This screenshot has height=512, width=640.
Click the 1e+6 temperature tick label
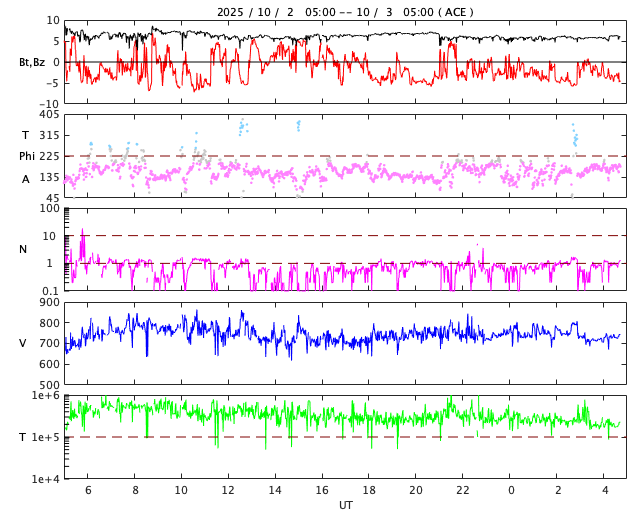(x=46, y=396)
